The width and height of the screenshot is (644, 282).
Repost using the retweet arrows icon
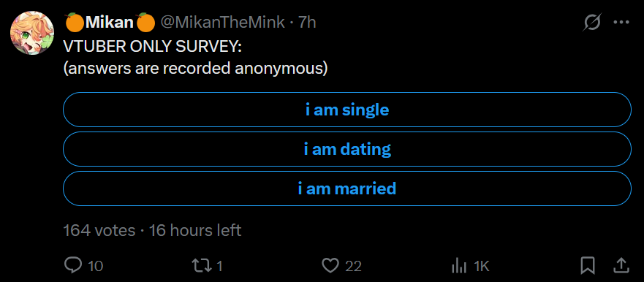(202, 266)
